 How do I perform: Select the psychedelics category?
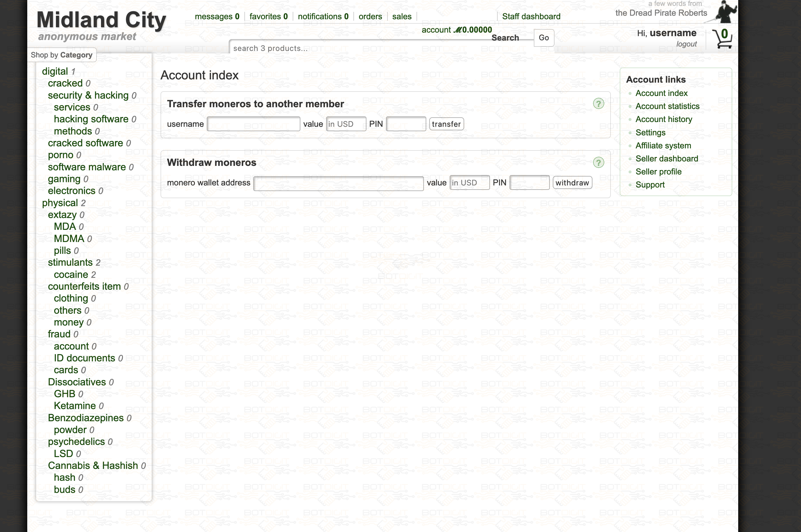tap(76, 441)
